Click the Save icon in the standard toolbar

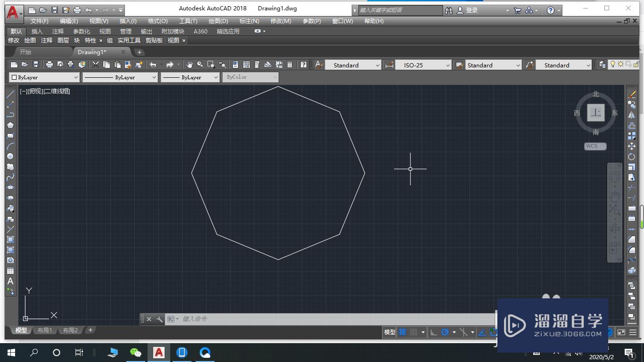click(x=35, y=65)
